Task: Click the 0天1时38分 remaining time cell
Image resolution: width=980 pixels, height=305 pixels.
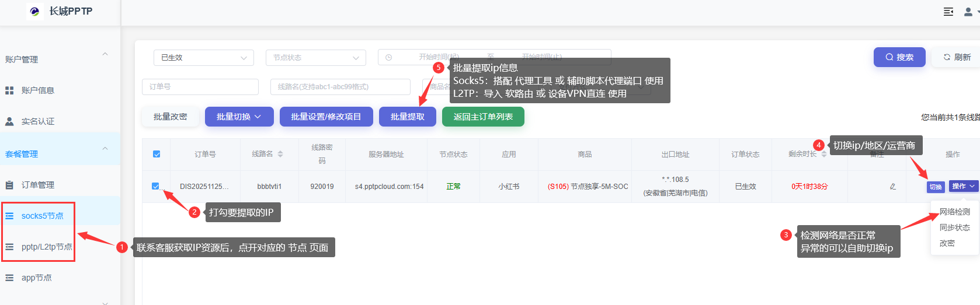Action: [x=809, y=187]
